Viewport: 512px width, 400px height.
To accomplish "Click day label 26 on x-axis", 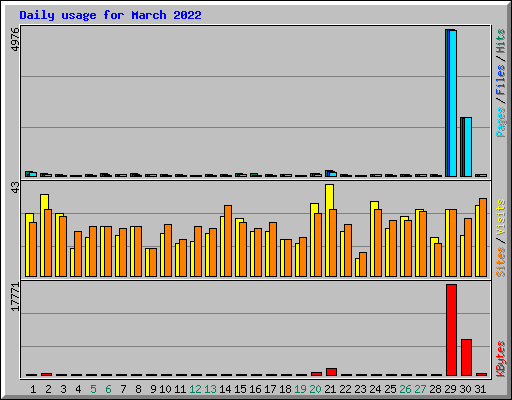I will point(405,389).
